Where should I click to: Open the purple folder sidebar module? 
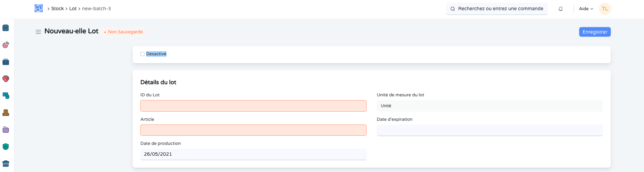[6, 130]
